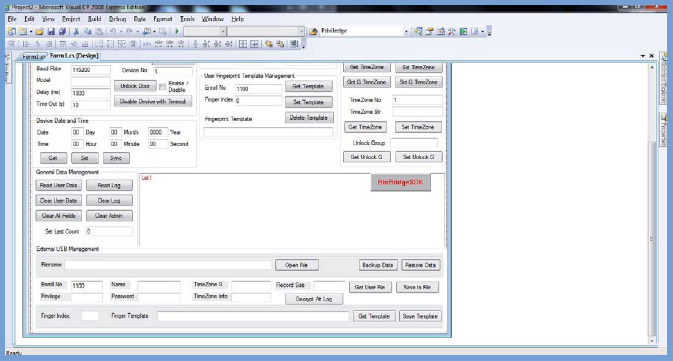The height and width of the screenshot is (361, 673).
Task: Click the Paste icon in toolbar
Action: (x=99, y=31)
